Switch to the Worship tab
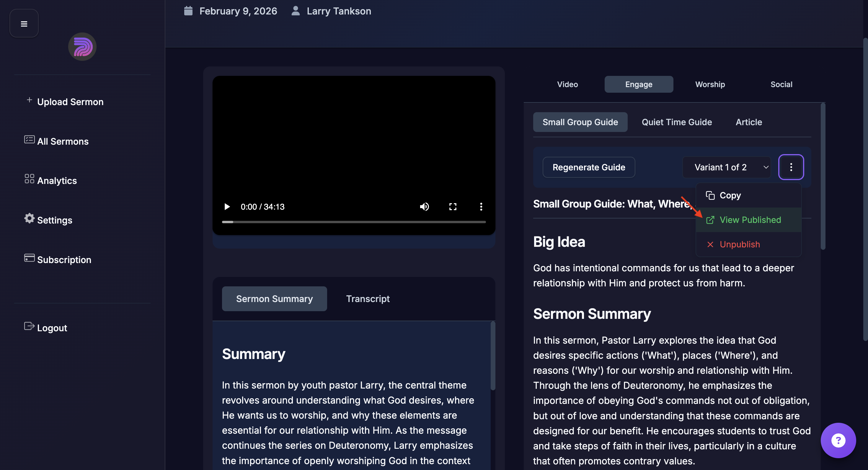The image size is (868, 470). point(710,84)
